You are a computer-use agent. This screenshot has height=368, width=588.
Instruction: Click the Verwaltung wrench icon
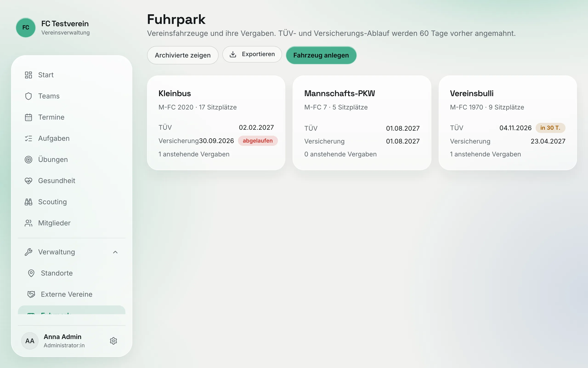pyautogui.click(x=28, y=252)
